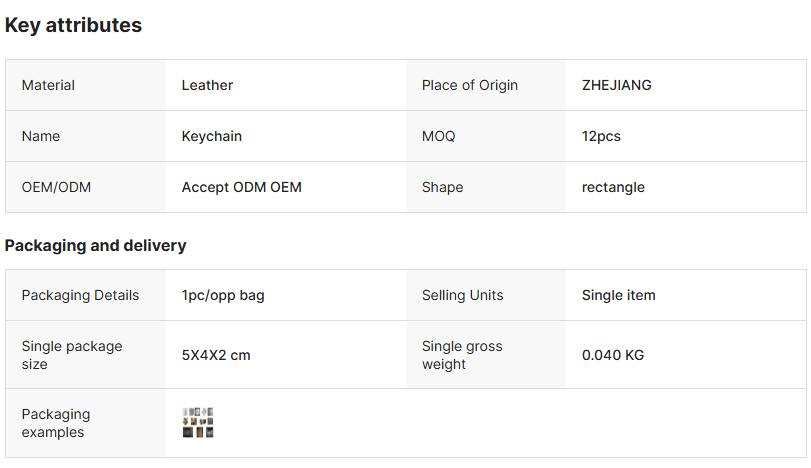
Task: Click the Leather material value
Action: pos(207,85)
